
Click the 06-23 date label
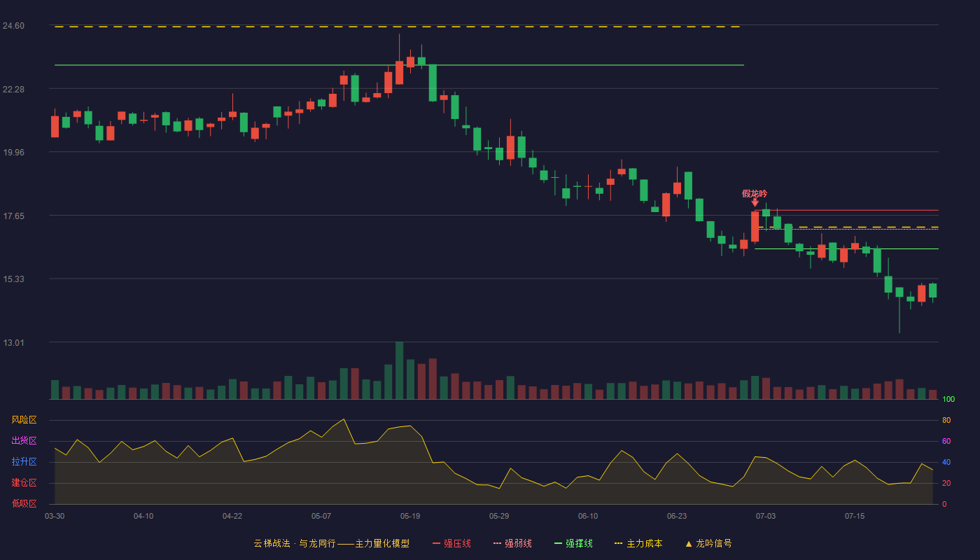click(x=677, y=516)
